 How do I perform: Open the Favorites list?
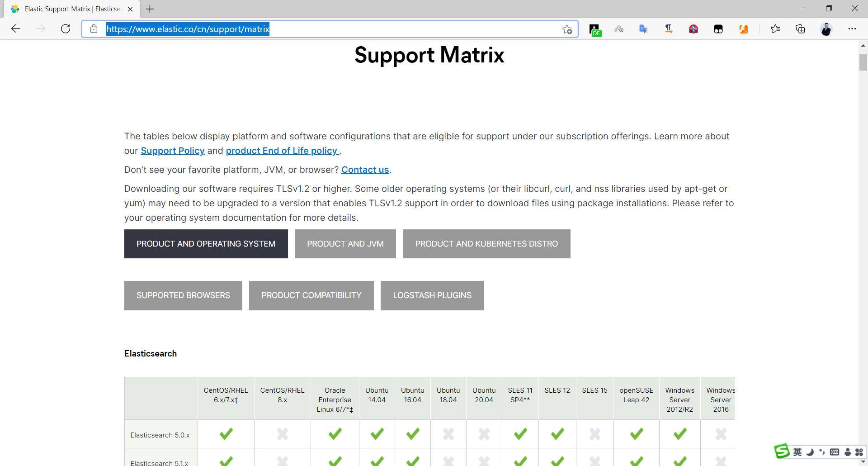click(775, 29)
